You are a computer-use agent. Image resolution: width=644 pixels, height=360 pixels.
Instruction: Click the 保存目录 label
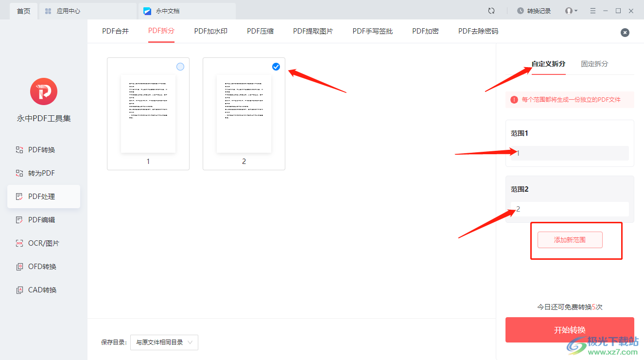pyautogui.click(x=114, y=342)
